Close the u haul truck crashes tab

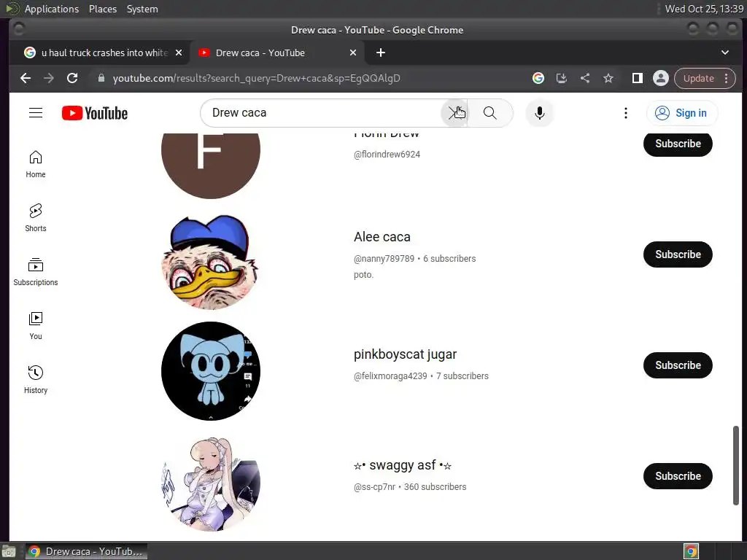[x=179, y=52]
